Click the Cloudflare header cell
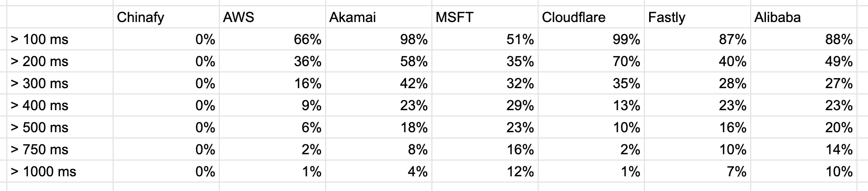868x191 pixels. (591, 17)
